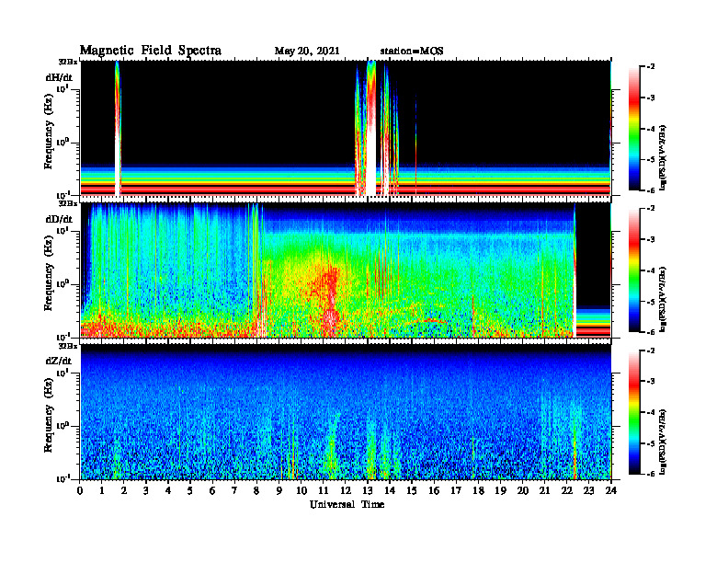The height and width of the screenshot is (563, 728).
Task: Click the hour "10" tick label on time axis
Action: [301, 490]
